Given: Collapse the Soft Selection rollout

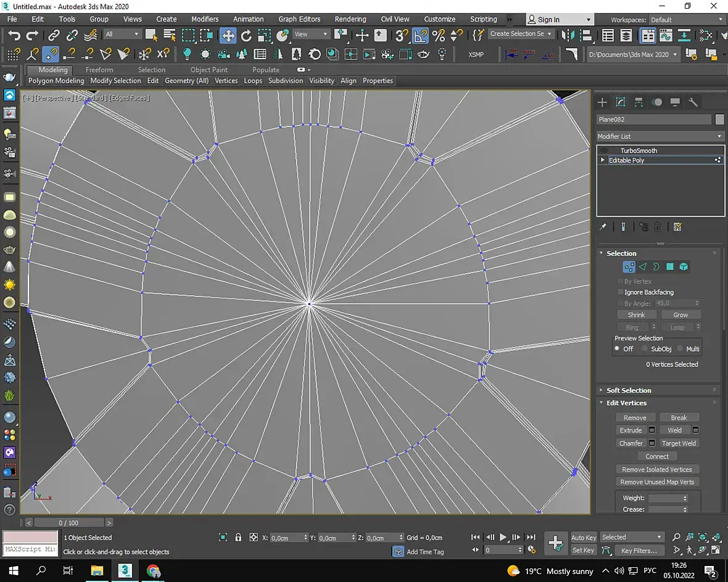Looking at the screenshot, I should (628, 390).
